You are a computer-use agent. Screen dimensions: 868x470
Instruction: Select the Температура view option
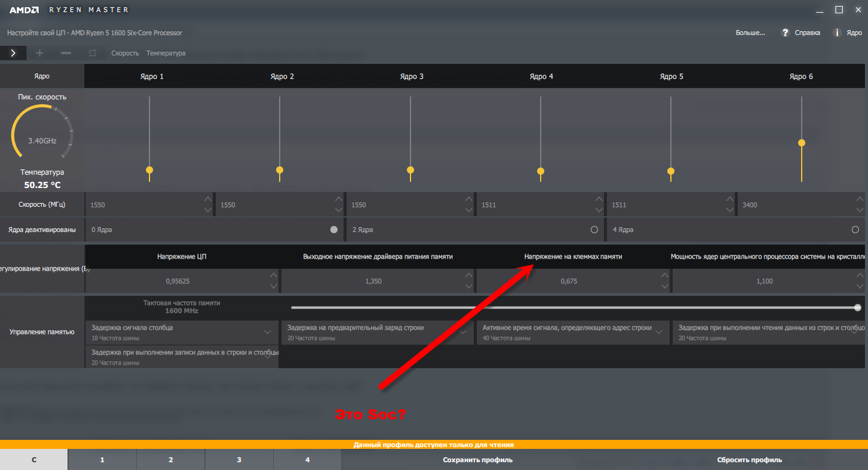166,53
